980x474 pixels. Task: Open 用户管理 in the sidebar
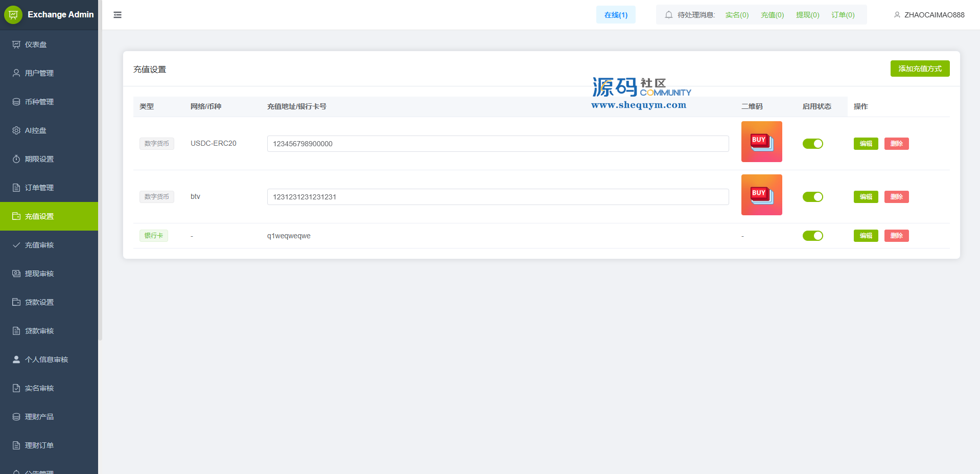39,73
